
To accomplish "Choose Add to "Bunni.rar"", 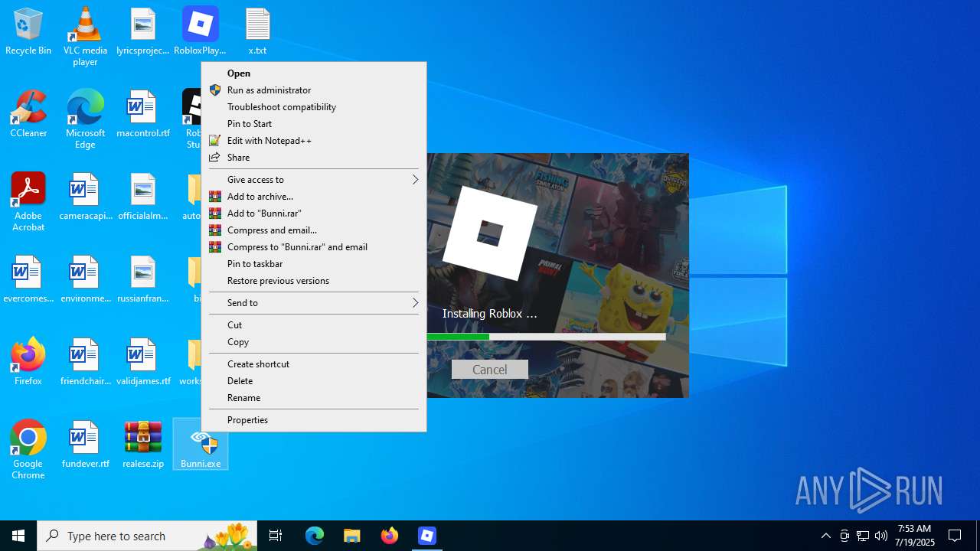I will (314, 214).
